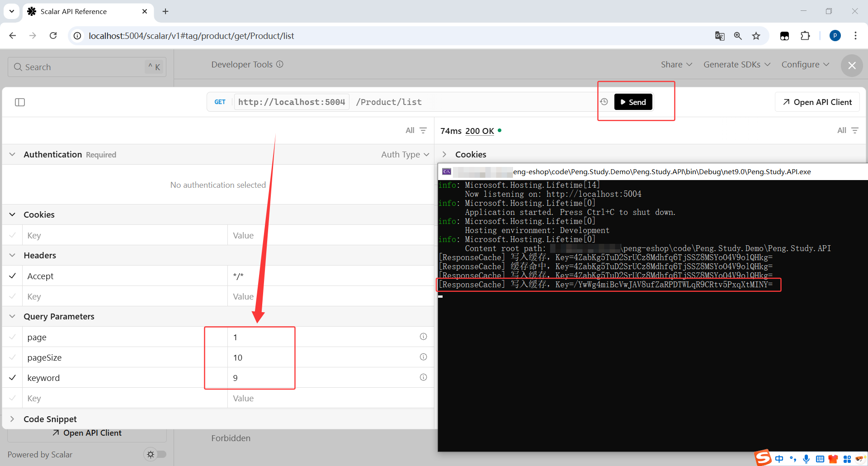Open the black extension icon next to Extensions

pos(785,36)
